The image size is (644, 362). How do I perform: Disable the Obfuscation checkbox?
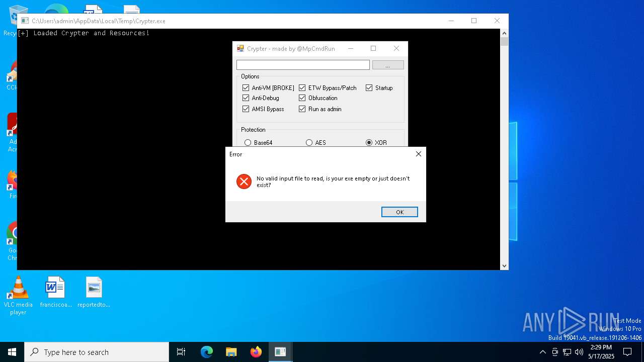tap(302, 98)
